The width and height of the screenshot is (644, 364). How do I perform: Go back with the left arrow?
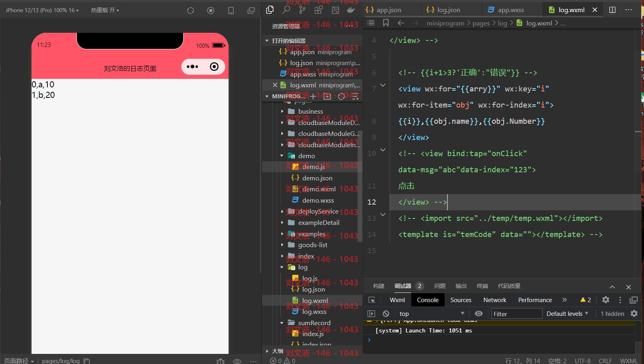(401, 23)
